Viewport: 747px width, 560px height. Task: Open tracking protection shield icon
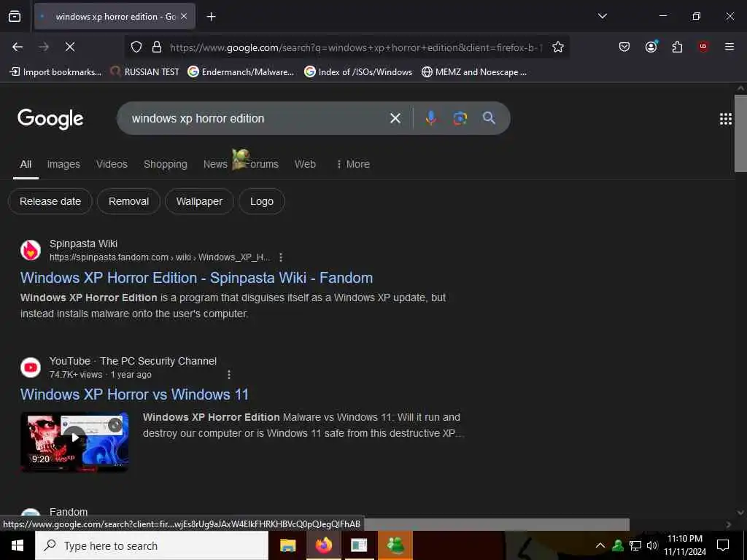(x=136, y=47)
